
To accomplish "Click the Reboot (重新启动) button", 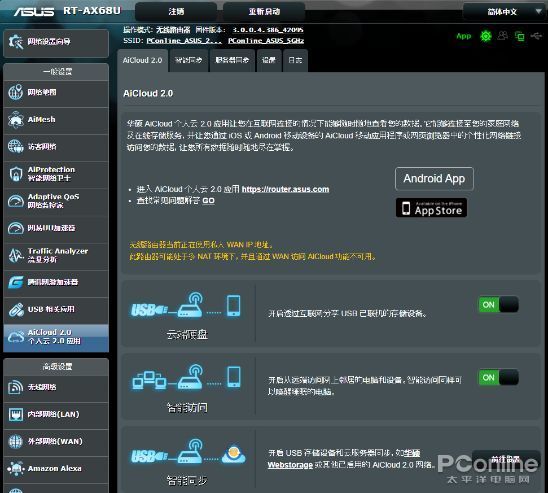I will pos(264,12).
